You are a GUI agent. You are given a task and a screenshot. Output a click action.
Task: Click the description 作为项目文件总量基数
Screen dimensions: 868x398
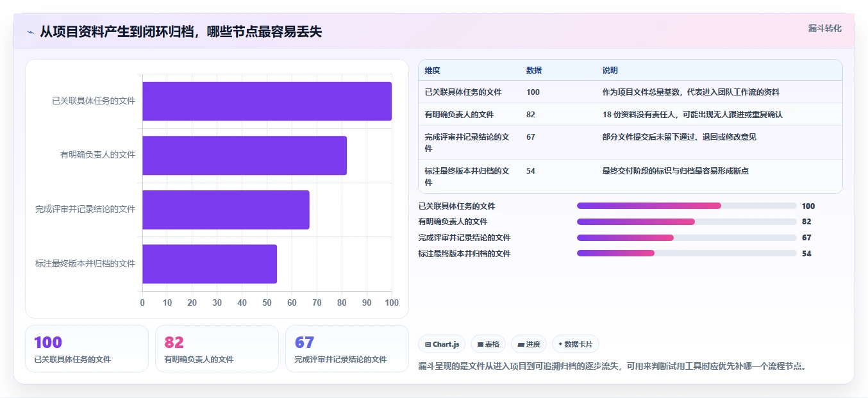(691, 92)
